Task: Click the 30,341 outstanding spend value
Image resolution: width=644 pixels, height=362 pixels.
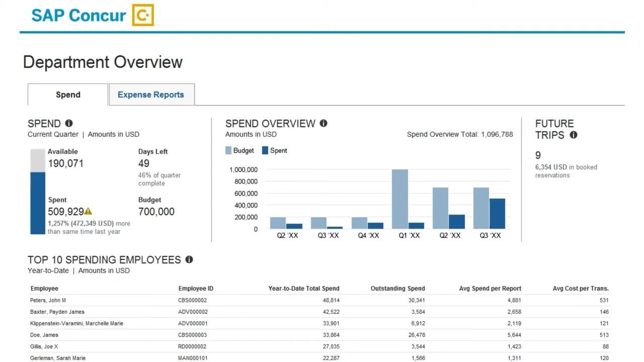Action: point(416,300)
